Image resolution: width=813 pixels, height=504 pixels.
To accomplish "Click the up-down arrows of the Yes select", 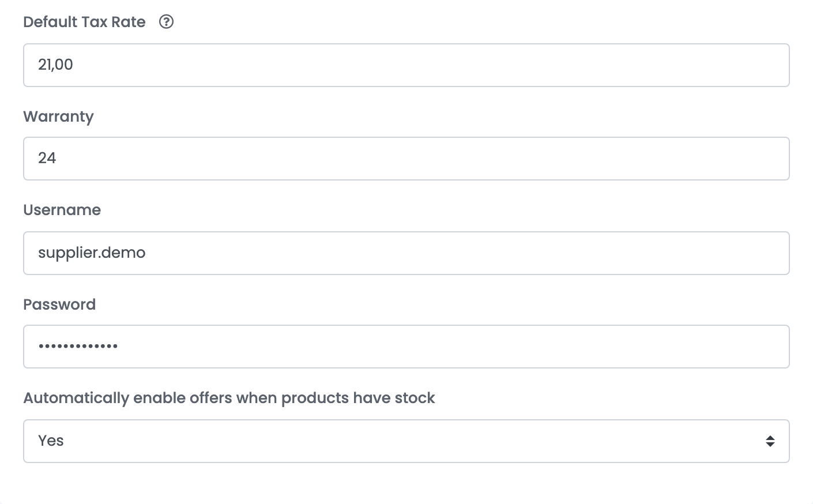I will 770,441.
